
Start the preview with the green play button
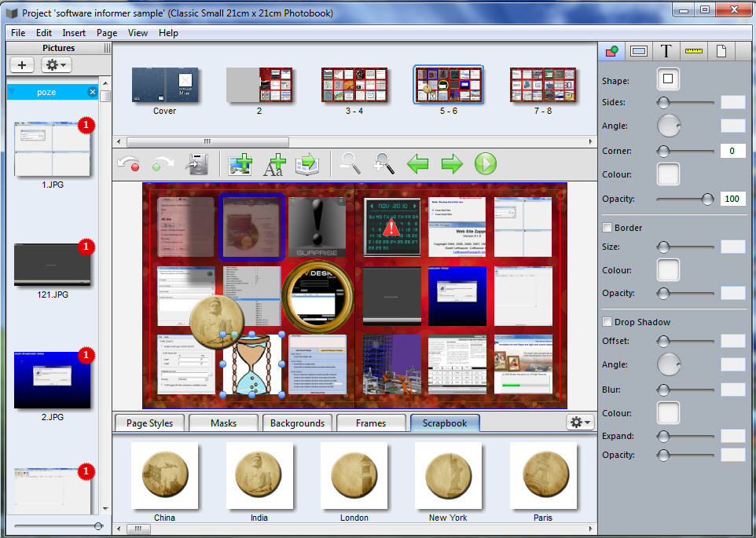486,164
